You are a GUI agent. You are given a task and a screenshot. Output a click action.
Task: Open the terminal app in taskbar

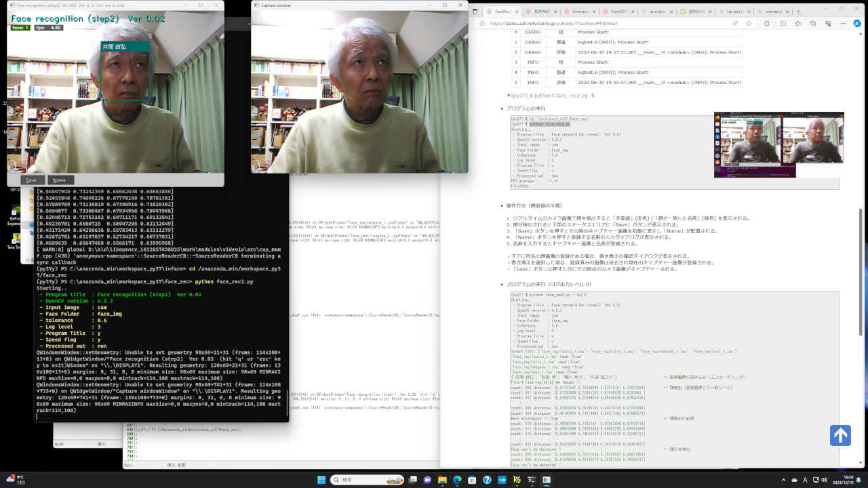532,480
